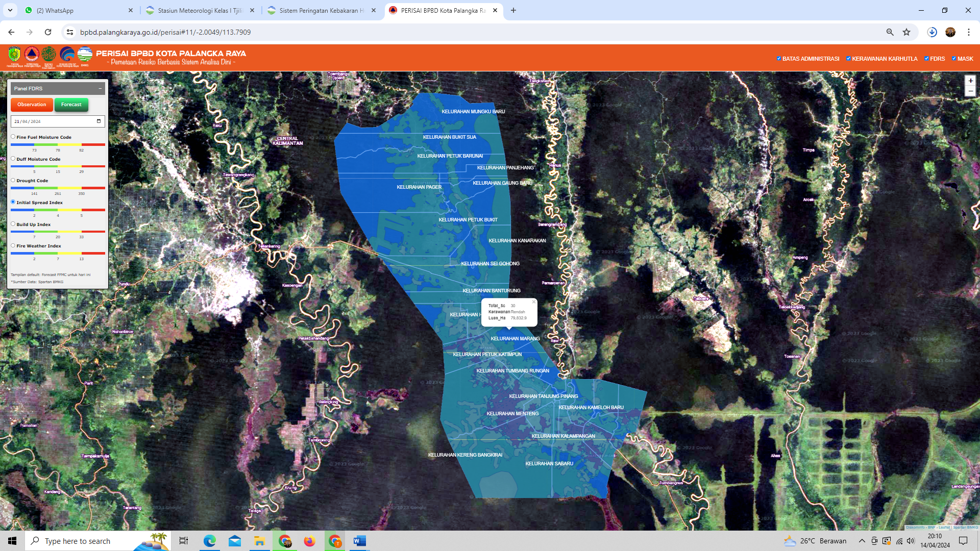This screenshot has height=551, width=980.
Task: Go back to the previous page
Action: [x=11, y=32]
